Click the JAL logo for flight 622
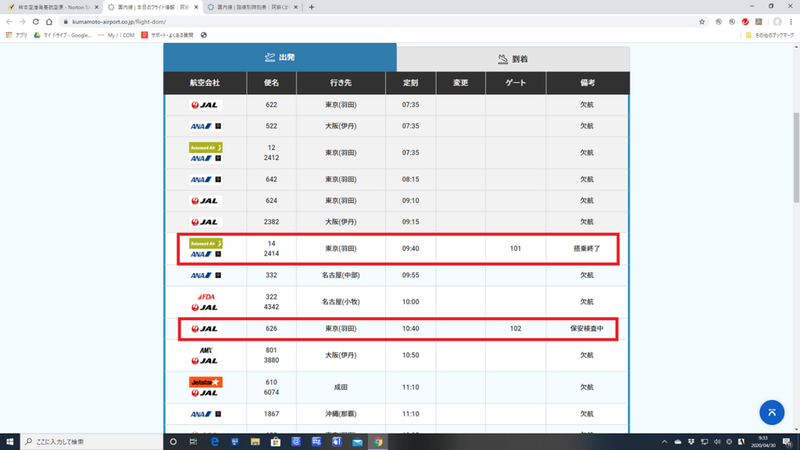Image resolution: width=800 pixels, height=450 pixels. pos(205,105)
